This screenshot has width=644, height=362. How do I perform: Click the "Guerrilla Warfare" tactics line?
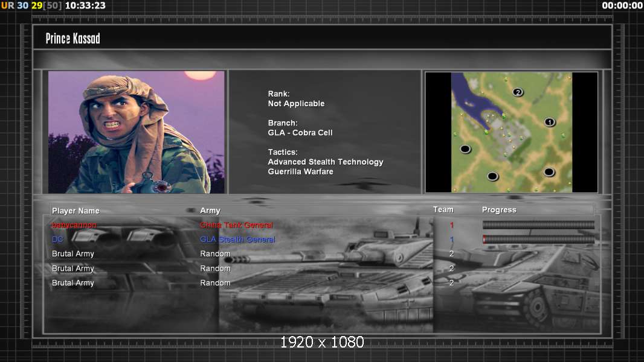click(x=301, y=172)
